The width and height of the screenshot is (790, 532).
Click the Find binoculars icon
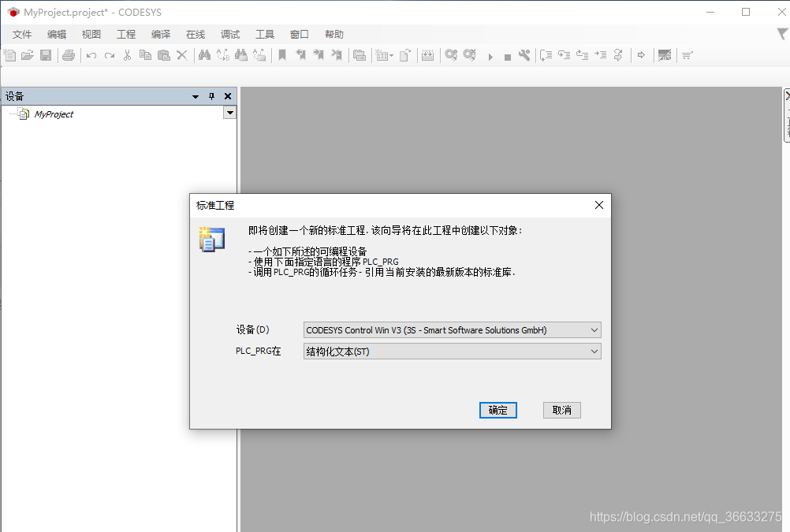[204, 55]
